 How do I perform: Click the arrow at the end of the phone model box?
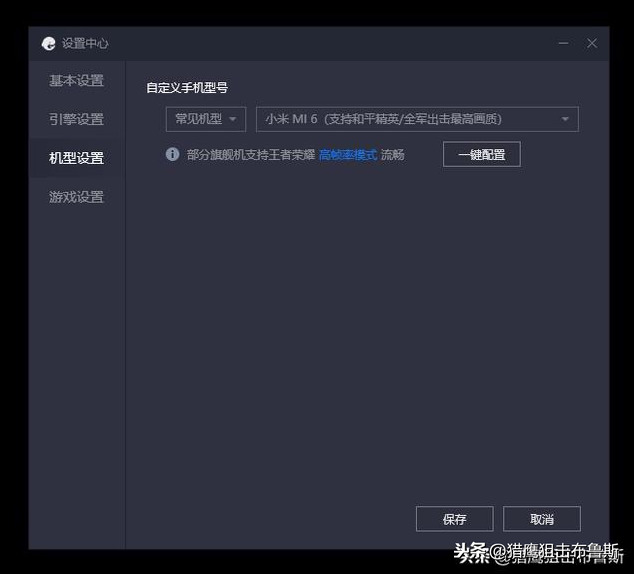coord(565,119)
